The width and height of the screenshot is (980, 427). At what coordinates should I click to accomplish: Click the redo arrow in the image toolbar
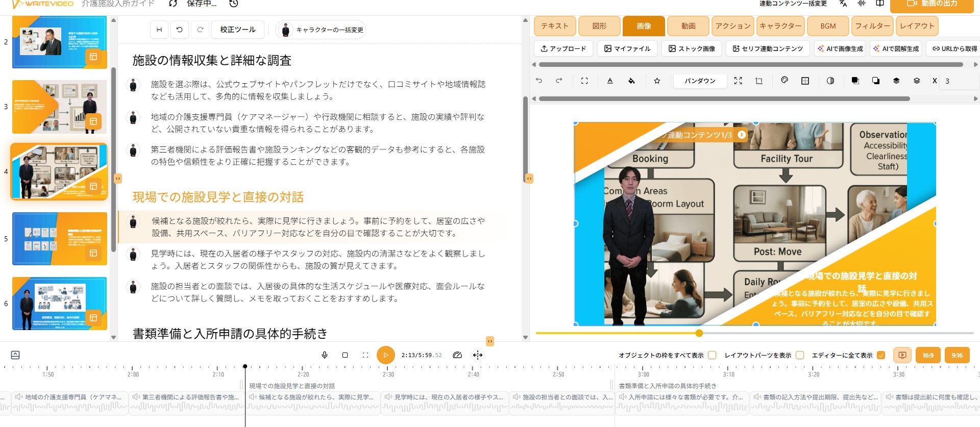pyautogui.click(x=559, y=81)
